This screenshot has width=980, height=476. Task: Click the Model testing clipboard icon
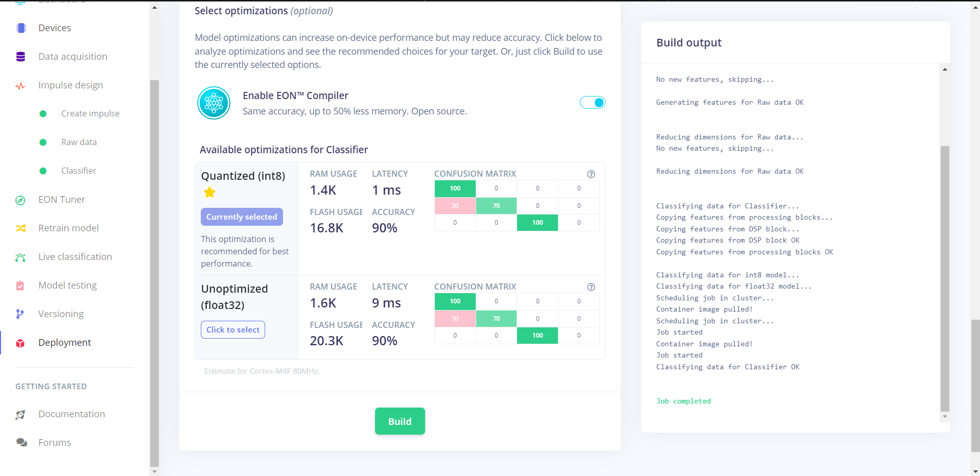coord(21,285)
